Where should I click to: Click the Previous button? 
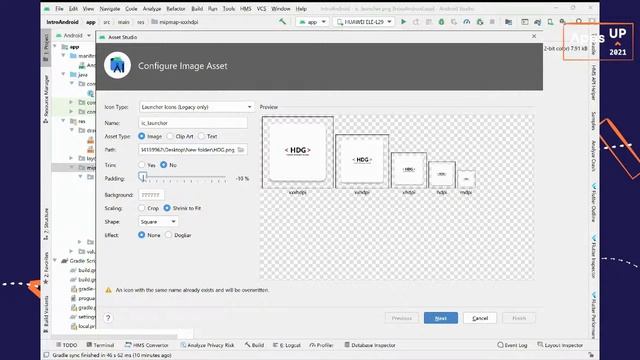(402, 318)
